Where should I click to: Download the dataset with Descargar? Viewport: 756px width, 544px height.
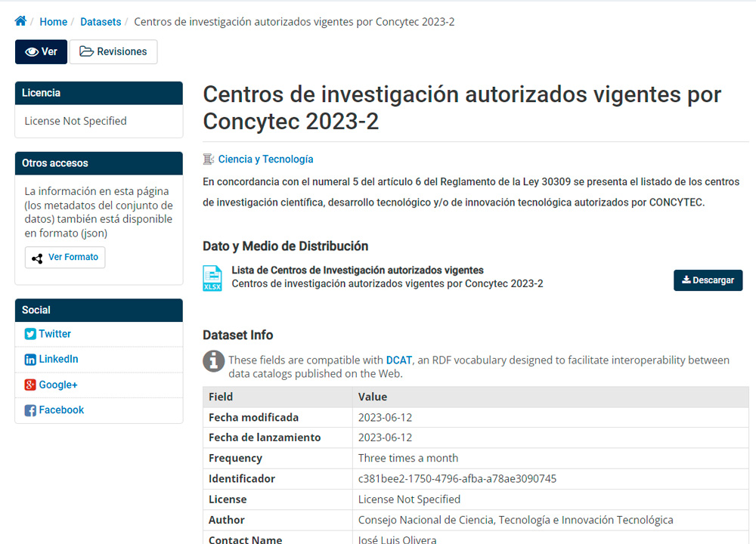(708, 280)
